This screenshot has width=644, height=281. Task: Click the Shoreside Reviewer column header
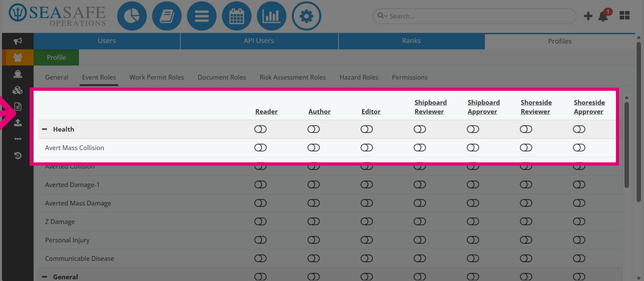pos(536,107)
